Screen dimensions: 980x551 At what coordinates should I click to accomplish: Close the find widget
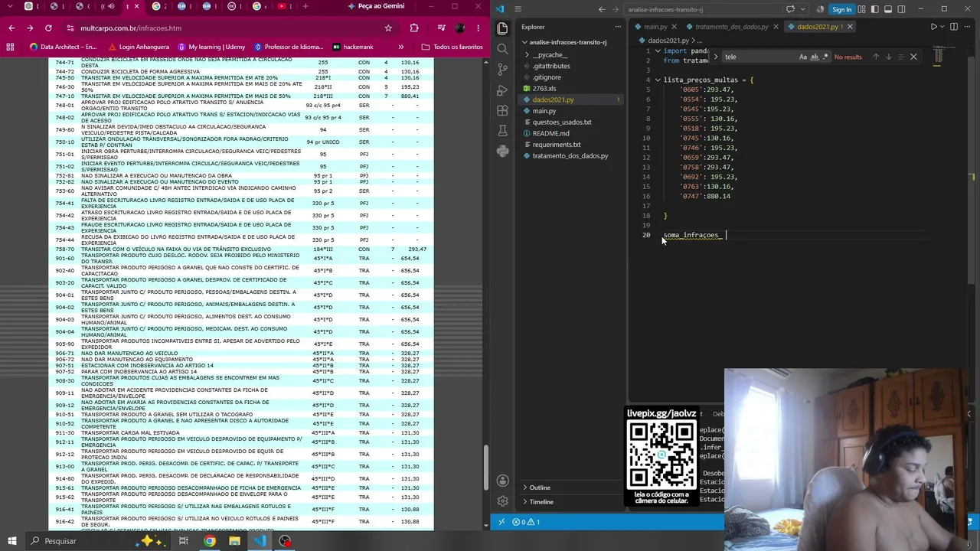point(913,57)
